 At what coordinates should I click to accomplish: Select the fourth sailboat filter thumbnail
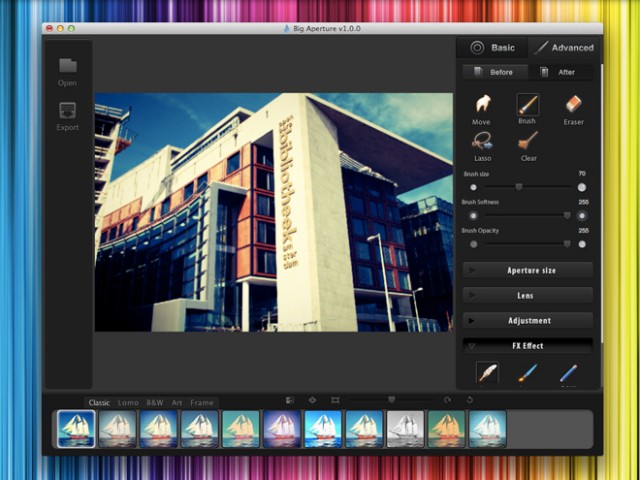(200, 429)
